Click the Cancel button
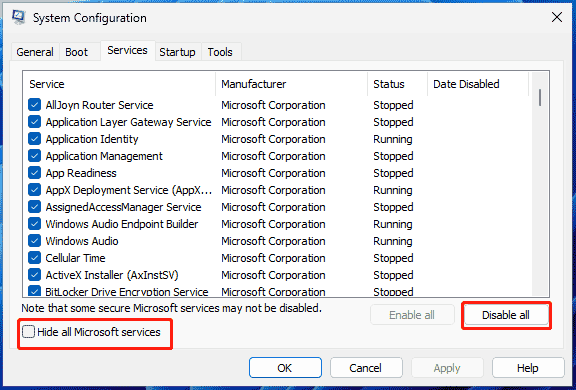Image resolution: width=576 pixels, height=390 pixels. [366, 368]
